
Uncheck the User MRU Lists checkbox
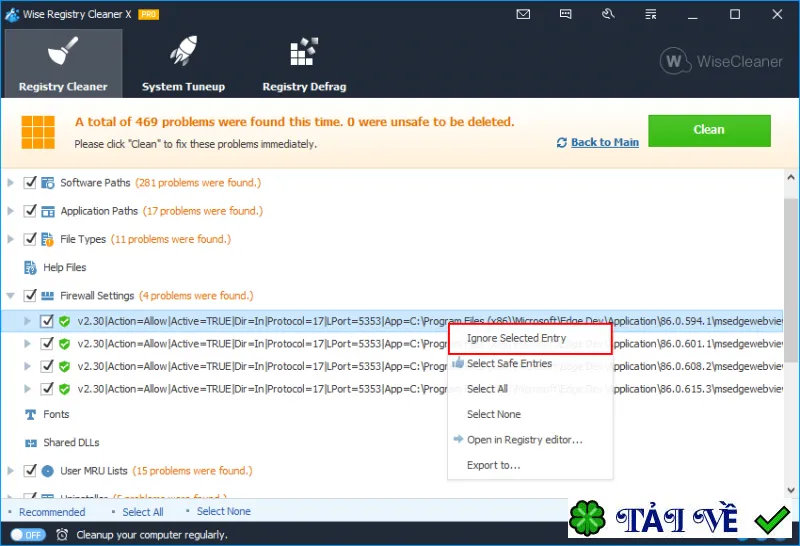(x=30, y=470)
